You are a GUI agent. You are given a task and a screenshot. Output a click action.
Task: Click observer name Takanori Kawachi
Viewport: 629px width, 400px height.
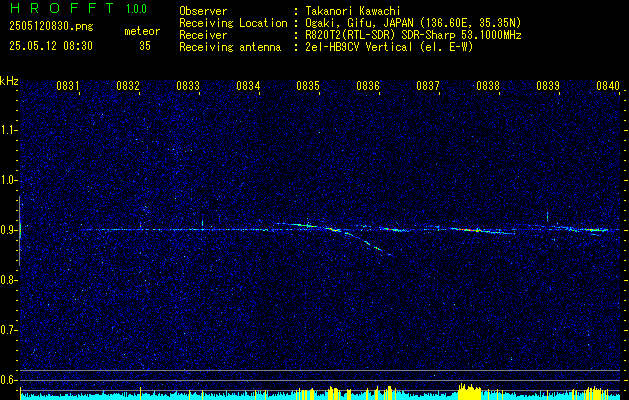point(353,11)
